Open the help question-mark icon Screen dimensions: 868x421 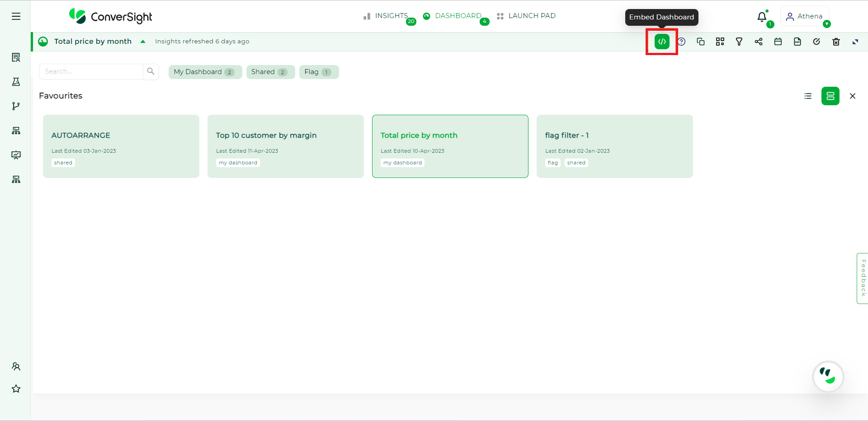coord(681,41)
